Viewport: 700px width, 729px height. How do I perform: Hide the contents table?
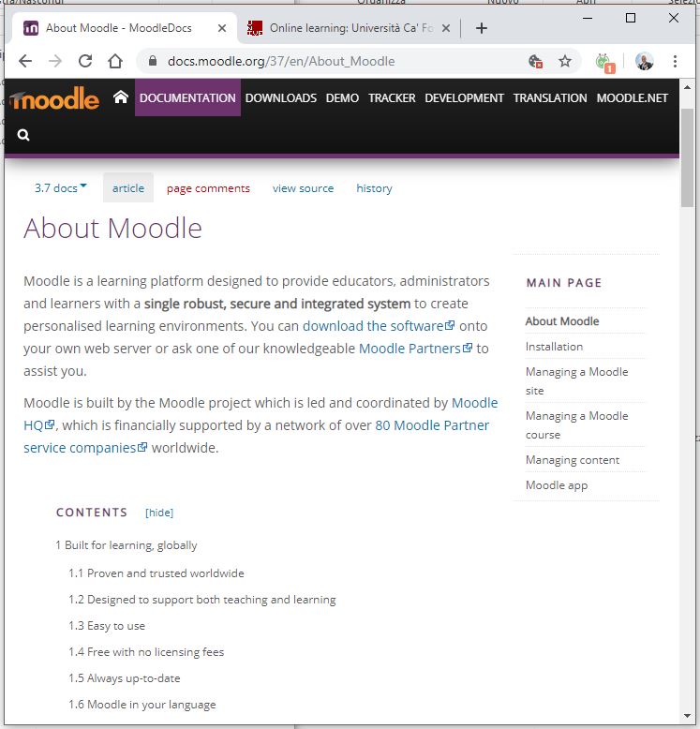159,513
